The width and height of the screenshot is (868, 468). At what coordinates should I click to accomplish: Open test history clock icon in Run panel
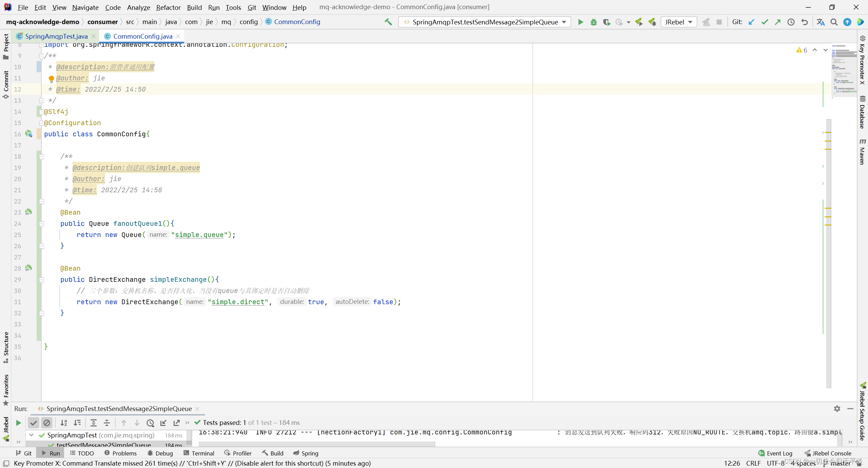pos(150,423)
